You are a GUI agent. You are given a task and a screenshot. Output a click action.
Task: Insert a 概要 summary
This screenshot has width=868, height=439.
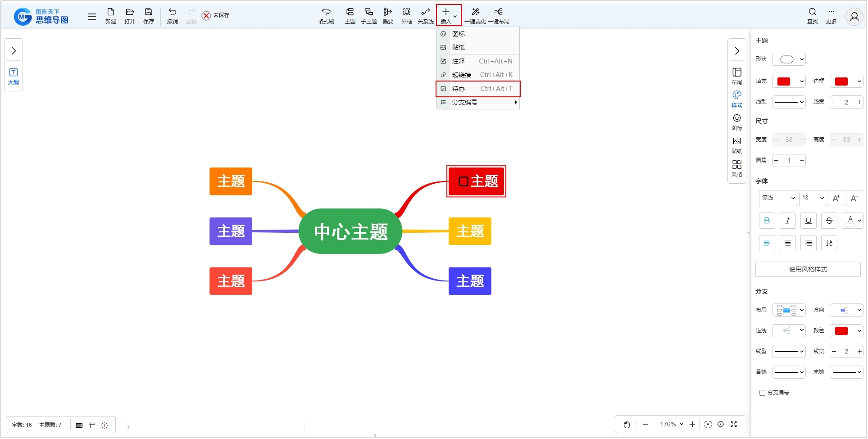pyautogui.click(x=388, y=16)
